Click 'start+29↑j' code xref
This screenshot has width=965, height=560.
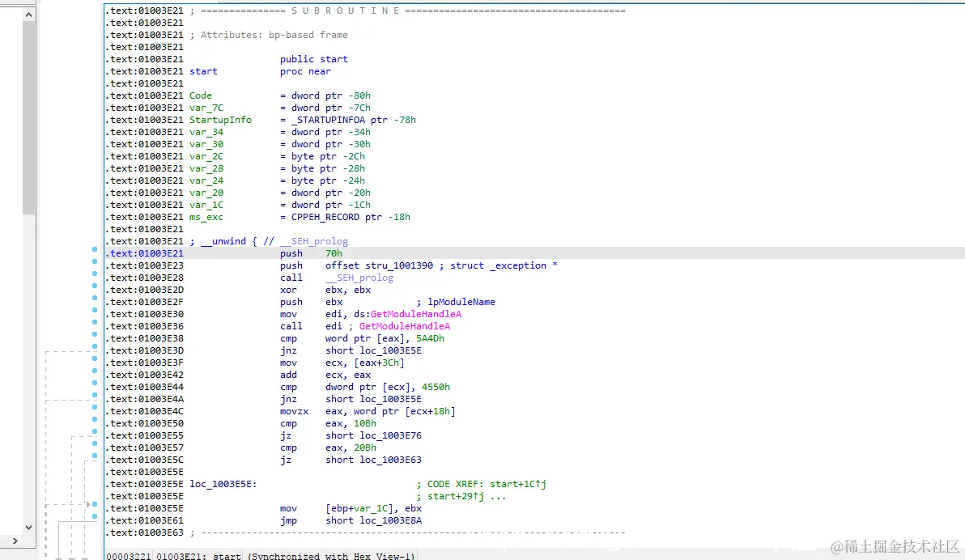click(456, 497)
